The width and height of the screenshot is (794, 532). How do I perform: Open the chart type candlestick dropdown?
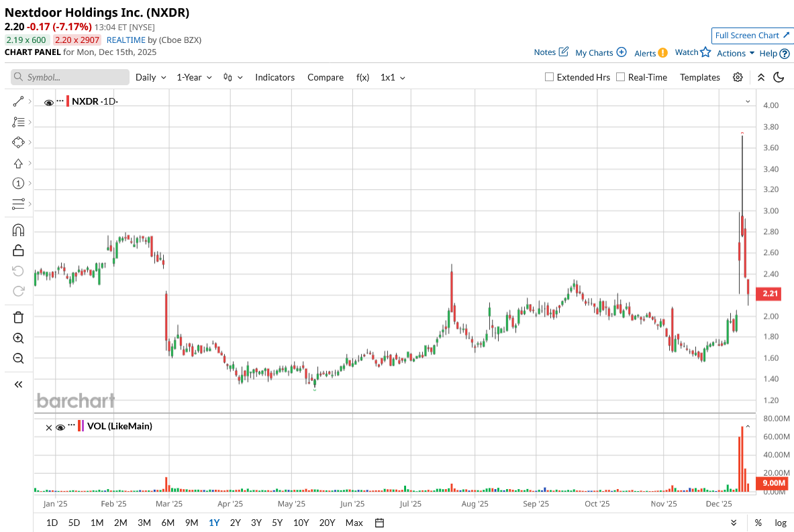[233, 77]
